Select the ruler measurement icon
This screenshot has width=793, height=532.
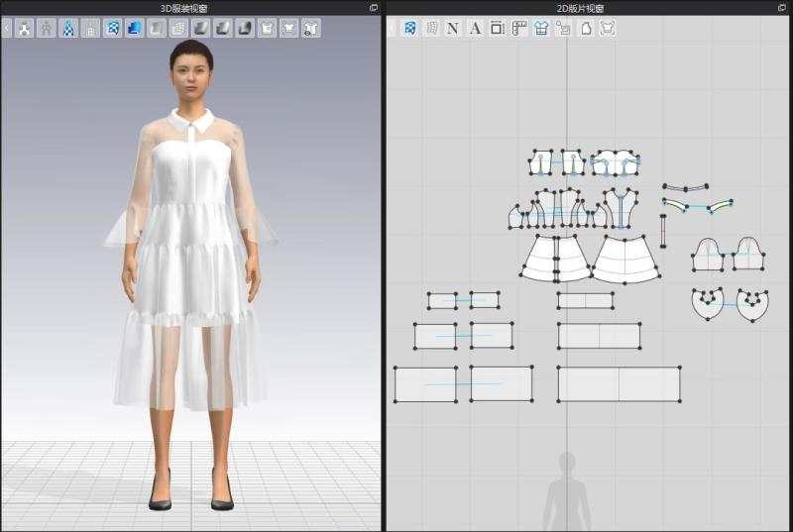point(519,28)
